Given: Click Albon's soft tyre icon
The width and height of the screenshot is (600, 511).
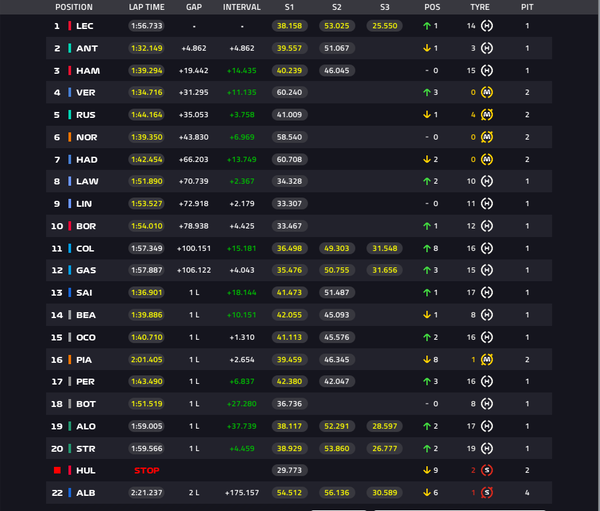Looking at the screenshot, I should (486, 493).
